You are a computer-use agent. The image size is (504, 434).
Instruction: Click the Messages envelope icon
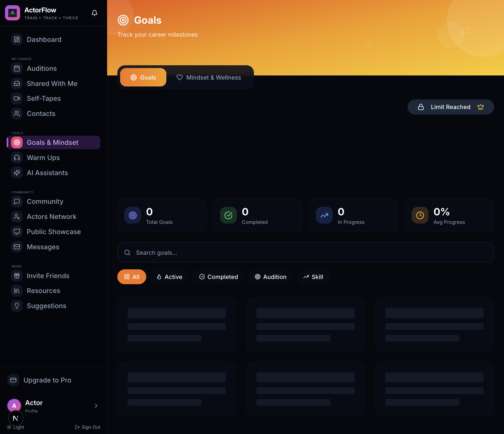point(17,247)
